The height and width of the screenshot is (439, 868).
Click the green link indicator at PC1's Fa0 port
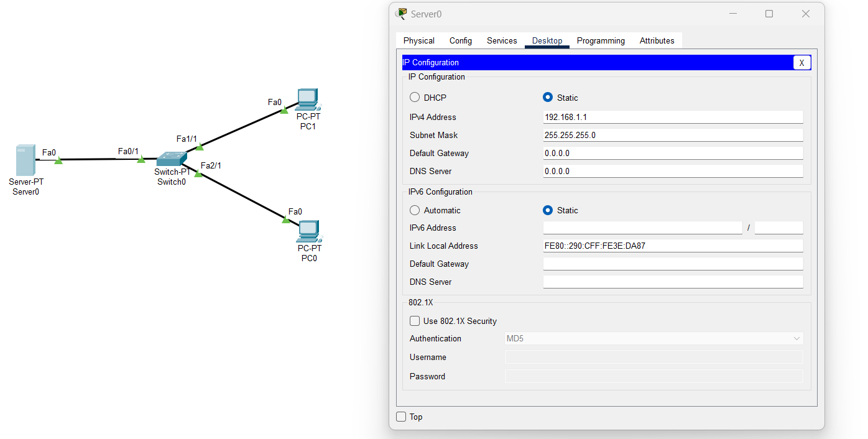pos(284,111)
